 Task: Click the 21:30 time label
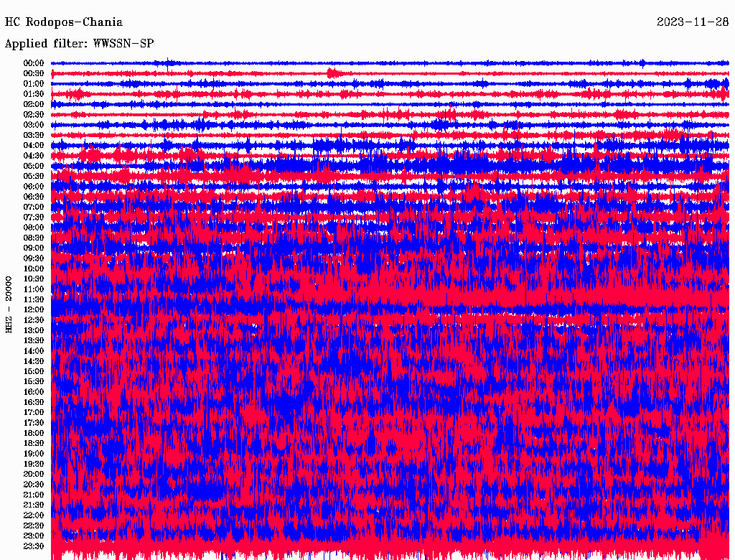point(34,505)
